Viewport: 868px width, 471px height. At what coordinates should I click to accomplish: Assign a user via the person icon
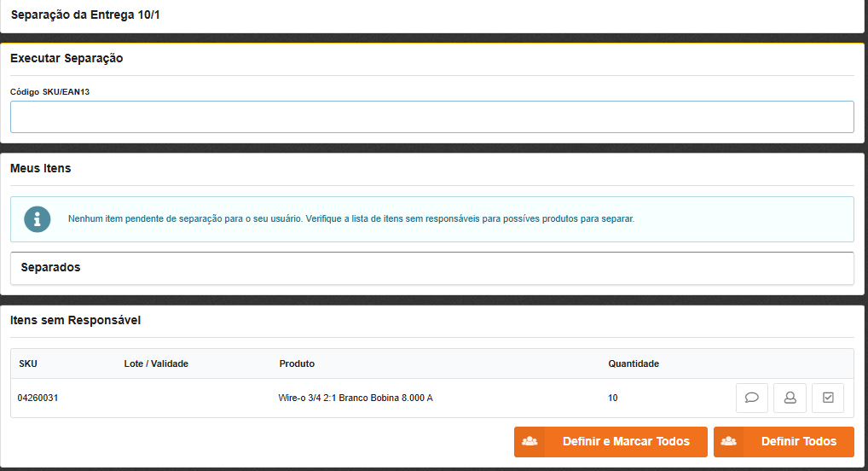click(x=790, y=398)
